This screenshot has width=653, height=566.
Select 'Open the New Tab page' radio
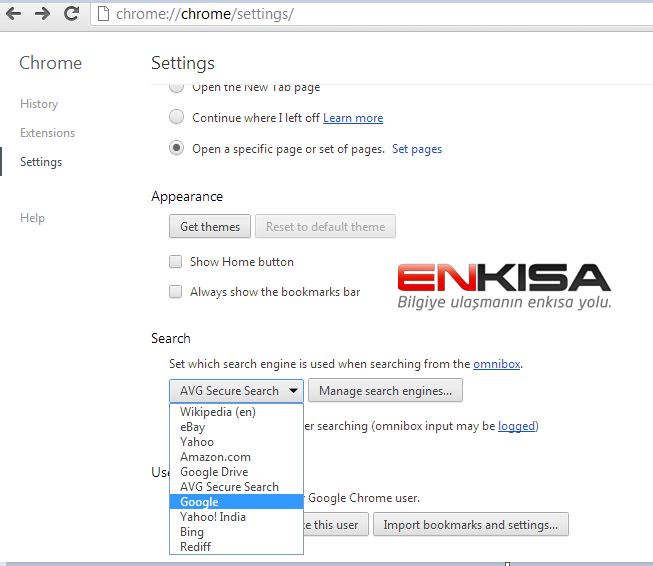[x=176, y=87]
